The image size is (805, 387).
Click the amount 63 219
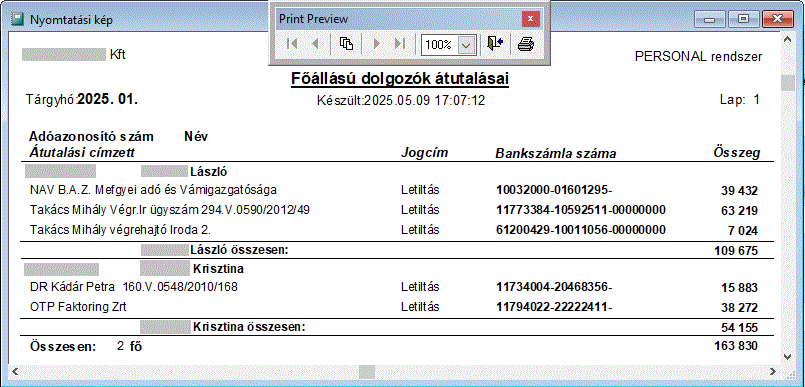point(739,211)
